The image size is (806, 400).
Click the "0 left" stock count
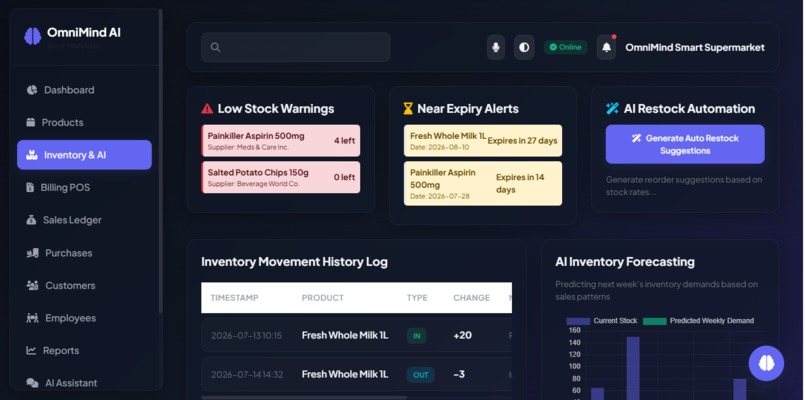(344, 177)
